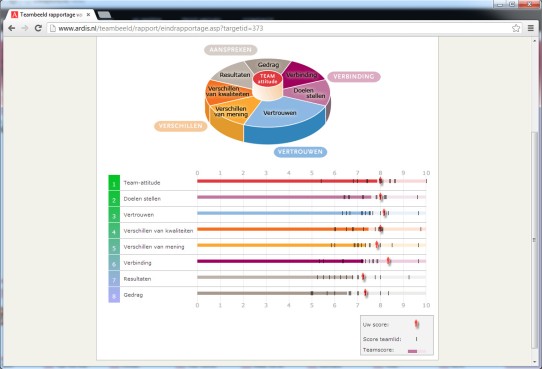Reload the page with refresh icon
The height and width of the screenshot is (369, 542).
(x=38, y=28)
